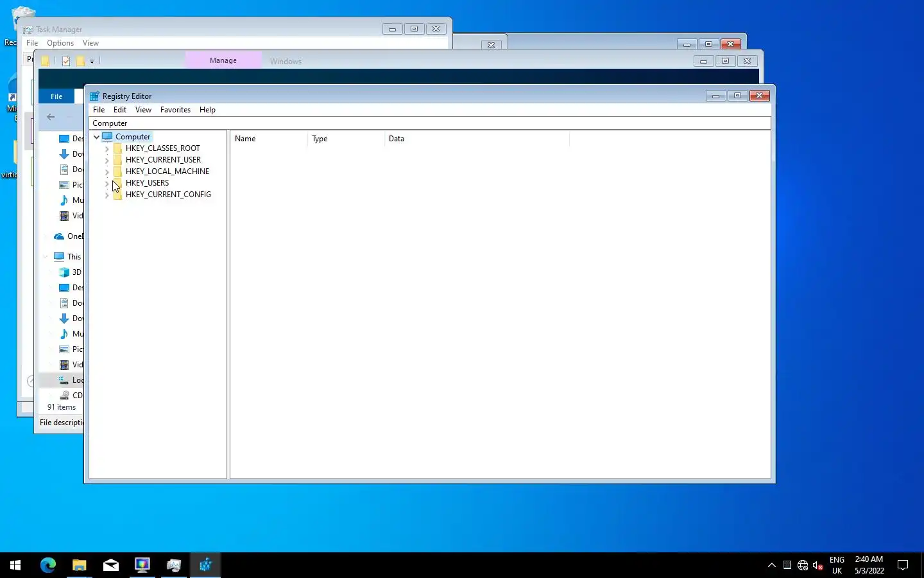
Task: Collapse the Computer node in registry tree
Action: tap(96, 137)
